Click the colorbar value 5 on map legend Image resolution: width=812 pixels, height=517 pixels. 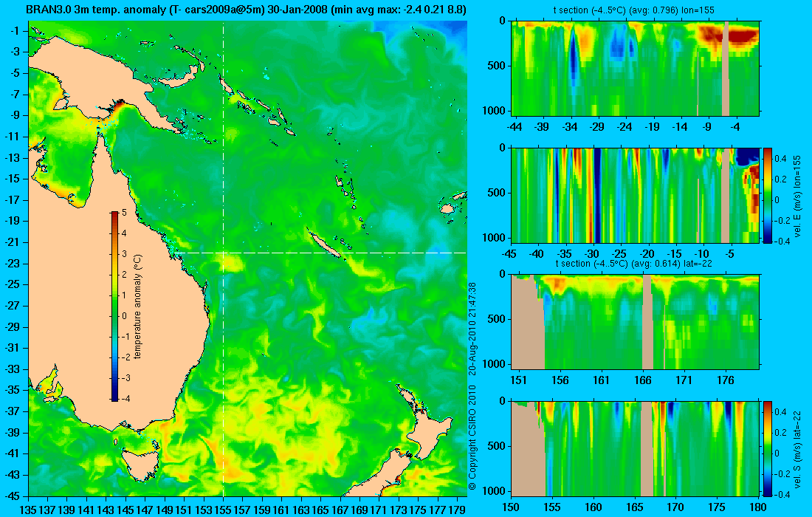pos(124,213)
